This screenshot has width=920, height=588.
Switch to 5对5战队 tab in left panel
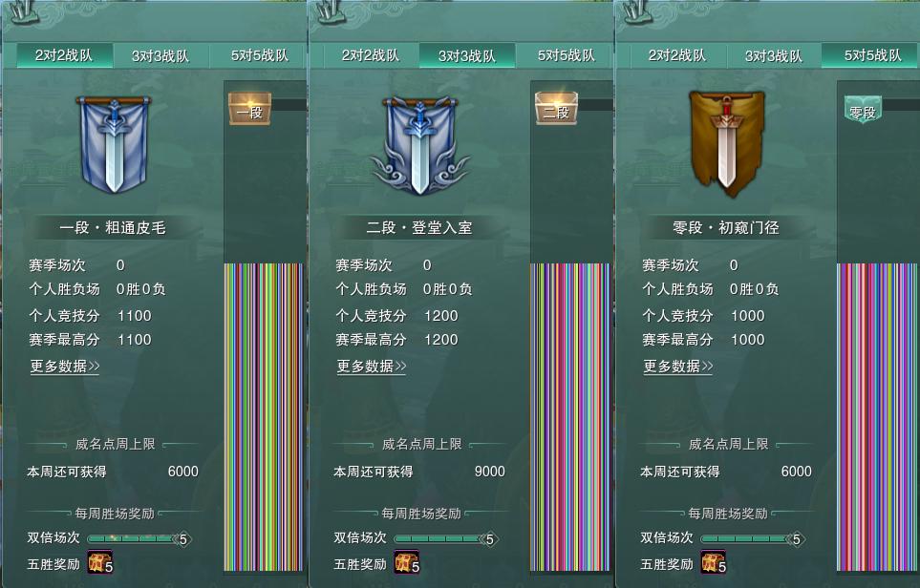pyautogui.click(x=259, y=55)
